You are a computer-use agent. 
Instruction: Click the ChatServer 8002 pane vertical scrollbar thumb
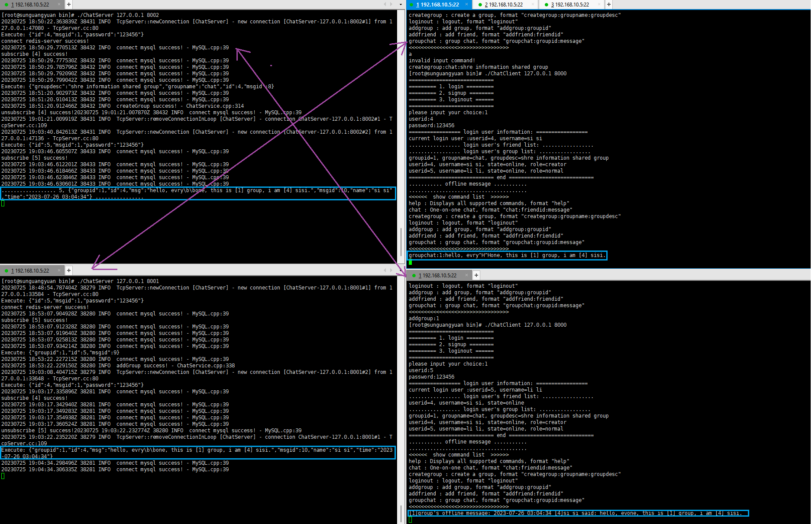[401, 242]
